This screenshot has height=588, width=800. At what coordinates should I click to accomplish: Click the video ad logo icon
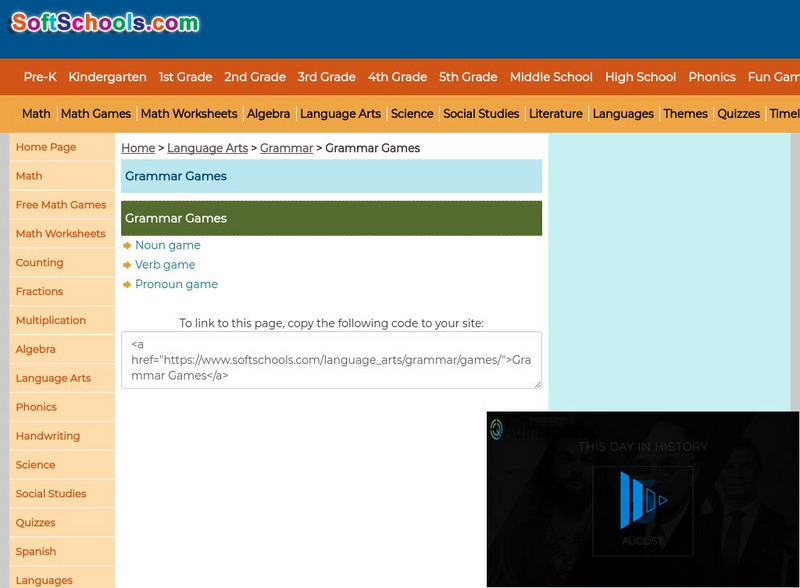(496, 429)
